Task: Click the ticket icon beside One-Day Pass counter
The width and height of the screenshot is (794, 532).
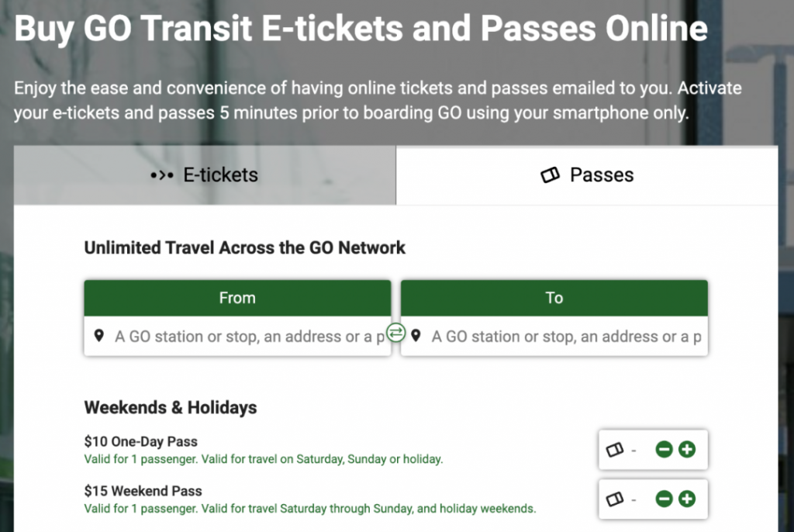Action: coord(615,450)
